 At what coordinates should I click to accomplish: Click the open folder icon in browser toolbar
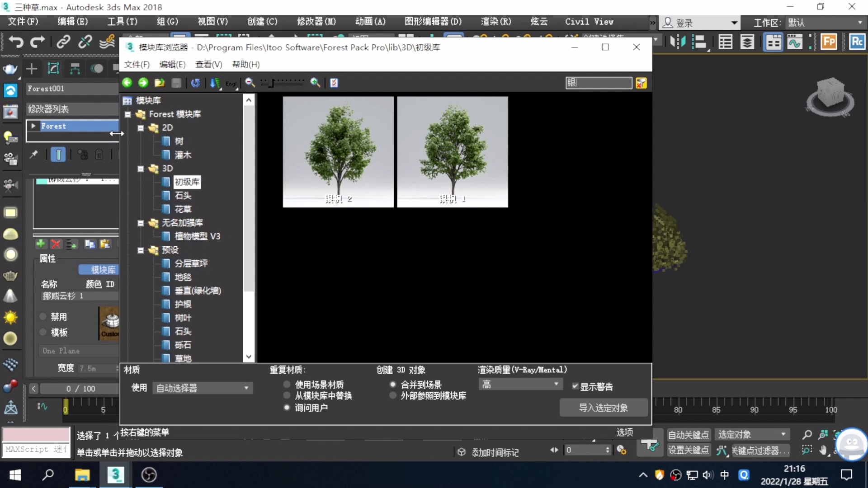coord(159,83)
